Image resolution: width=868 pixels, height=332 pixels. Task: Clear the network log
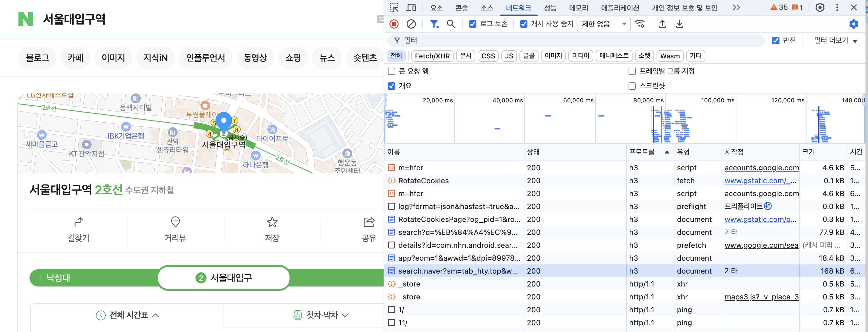coord(411,24)
